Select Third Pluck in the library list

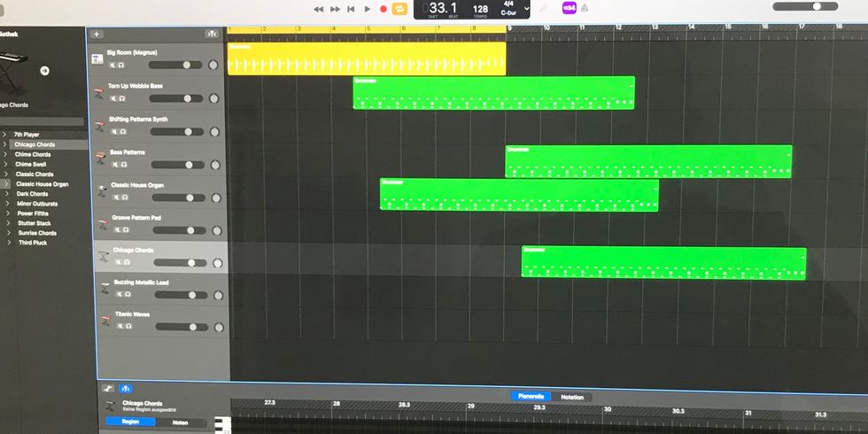pyautogui.click(x=33, y=243)
